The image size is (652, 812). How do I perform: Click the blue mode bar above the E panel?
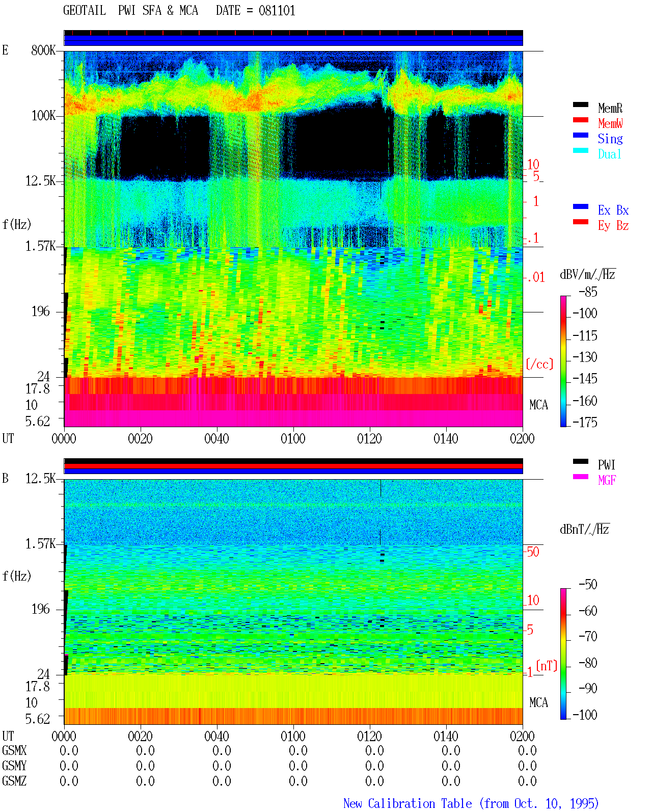coord(293,40)
